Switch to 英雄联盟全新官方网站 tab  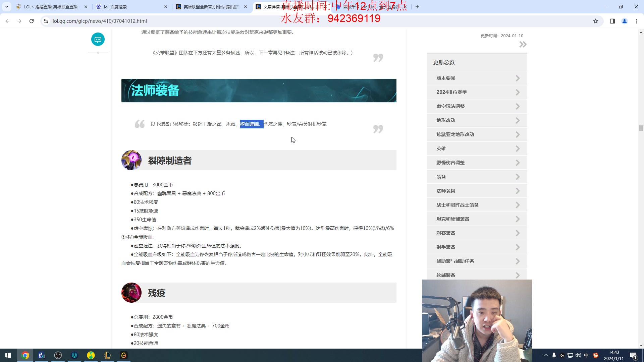[x=211, y=7]
